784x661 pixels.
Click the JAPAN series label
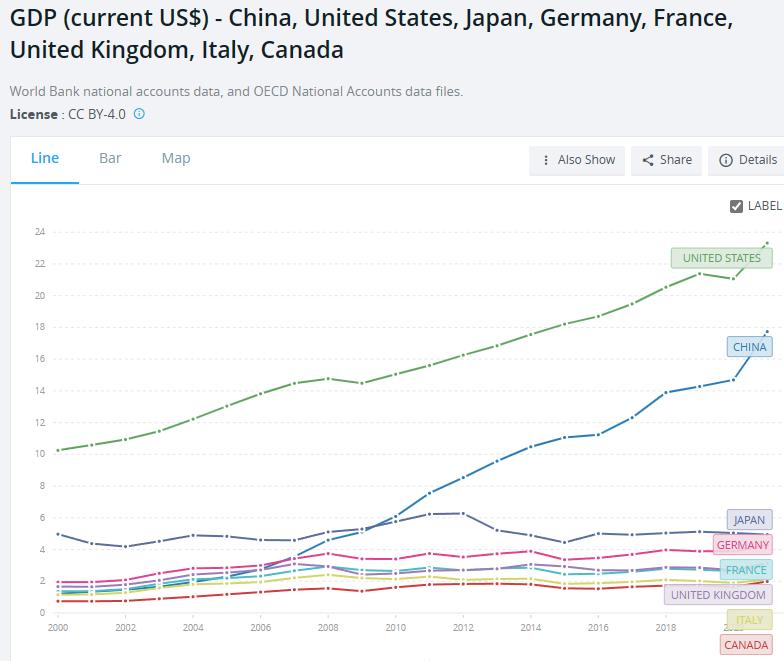pos(749,520)
